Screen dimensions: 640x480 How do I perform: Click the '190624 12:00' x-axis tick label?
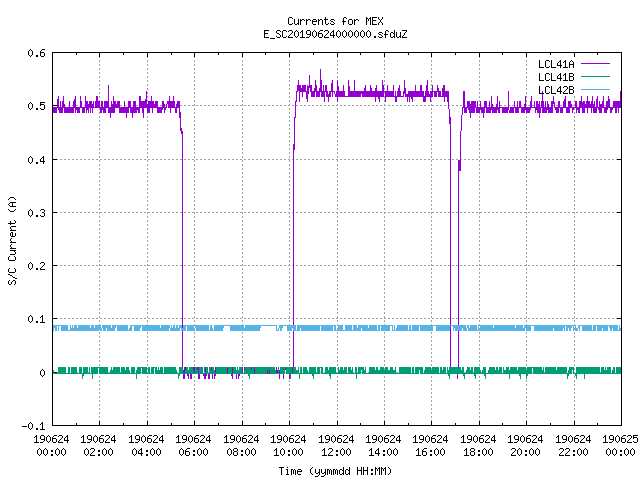[336, 446]
